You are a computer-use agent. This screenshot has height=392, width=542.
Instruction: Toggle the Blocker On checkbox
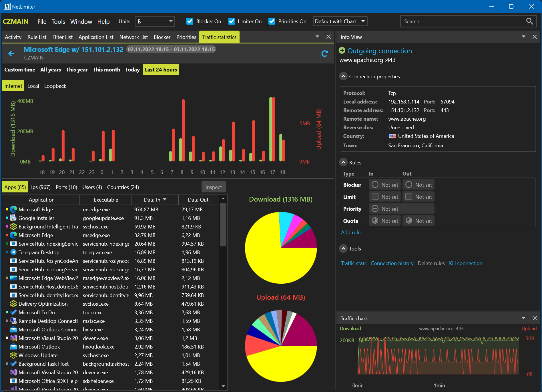pyautogui.click(x=190, y=21)
